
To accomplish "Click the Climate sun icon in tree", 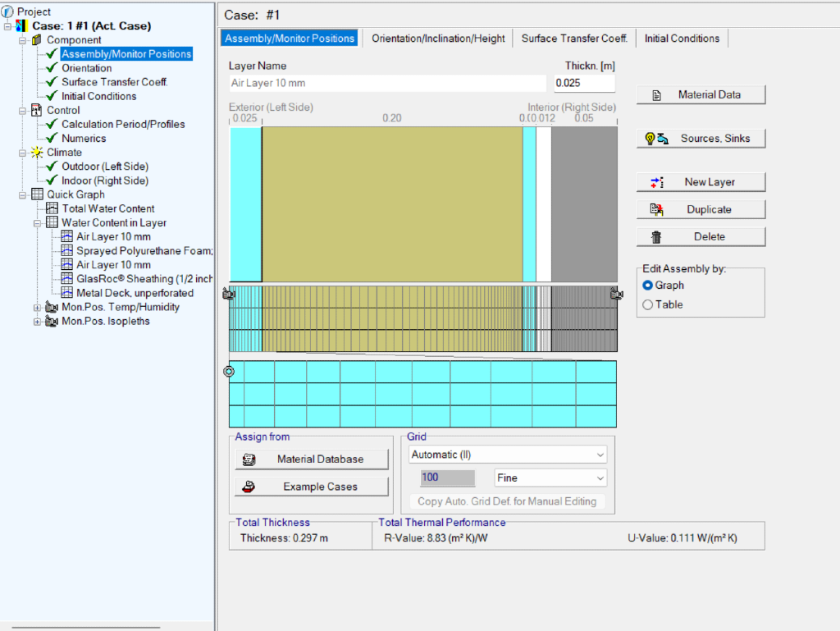I will (37, 153).
